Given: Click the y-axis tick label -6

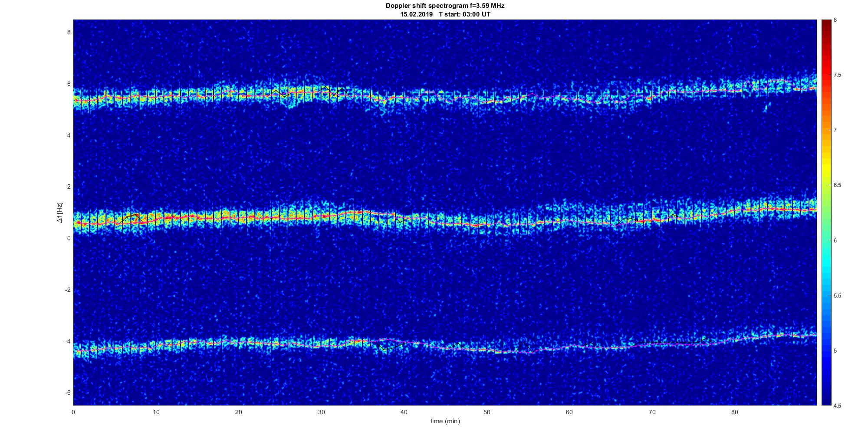Looking at the screenshot, I should click(x=68, y=392).
